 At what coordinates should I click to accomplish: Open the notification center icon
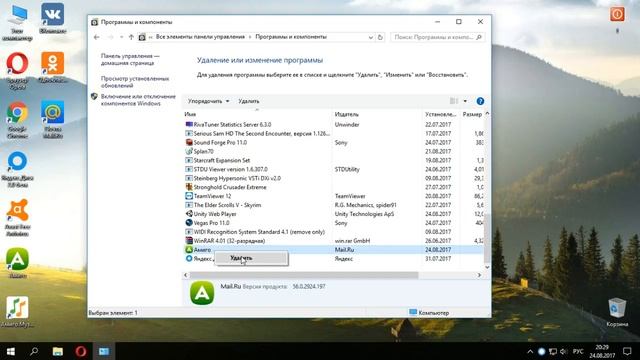click(627, 351)
